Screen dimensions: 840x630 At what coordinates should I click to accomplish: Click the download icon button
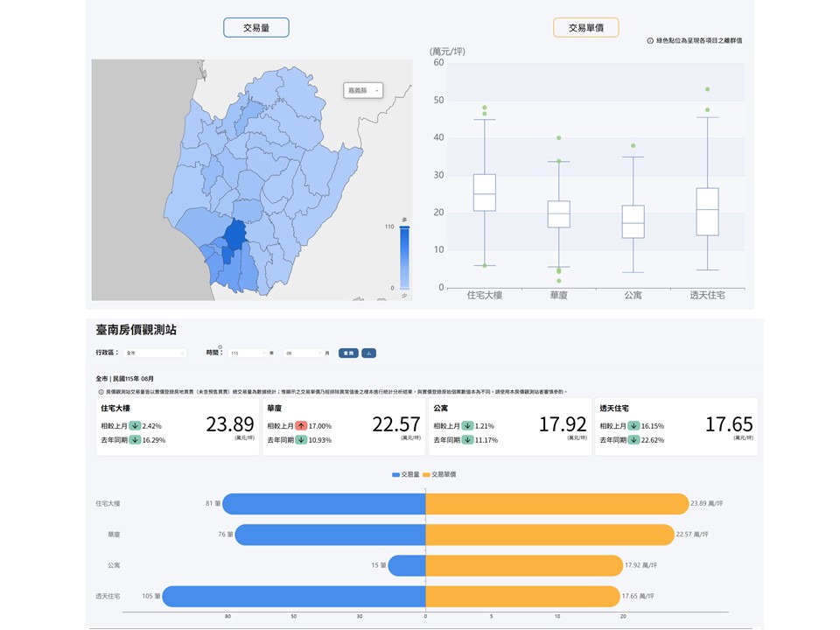(x=368, y=353)
